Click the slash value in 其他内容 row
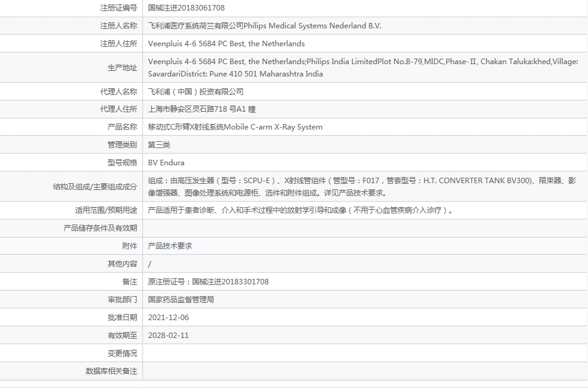Screen dimensions: 588x388 [150, 264]
